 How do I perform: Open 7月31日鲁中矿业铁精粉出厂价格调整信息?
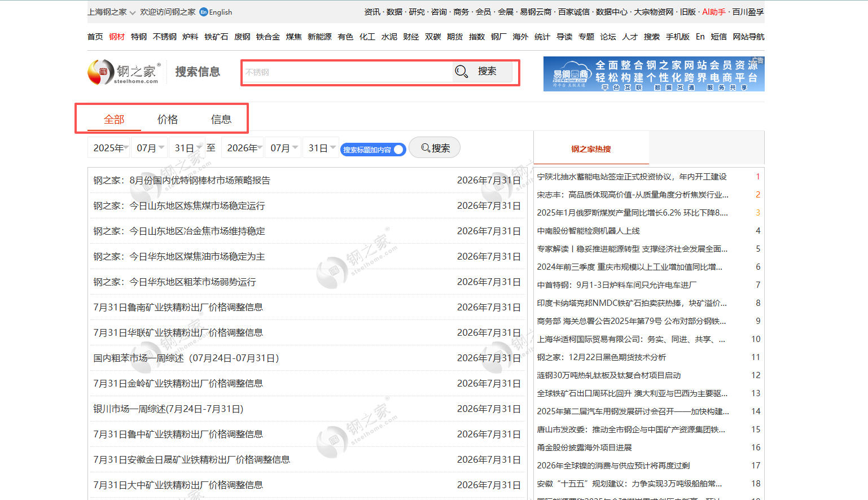(x=178, y=435)
